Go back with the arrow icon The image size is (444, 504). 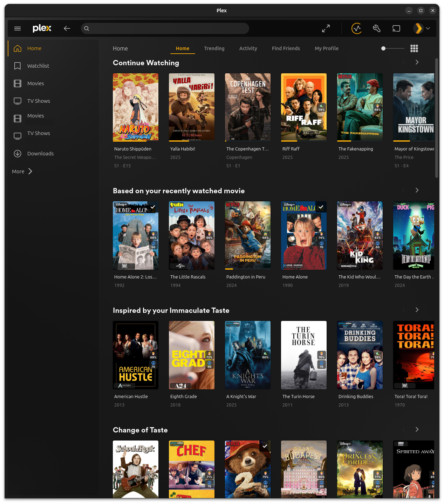click(67, 28)
